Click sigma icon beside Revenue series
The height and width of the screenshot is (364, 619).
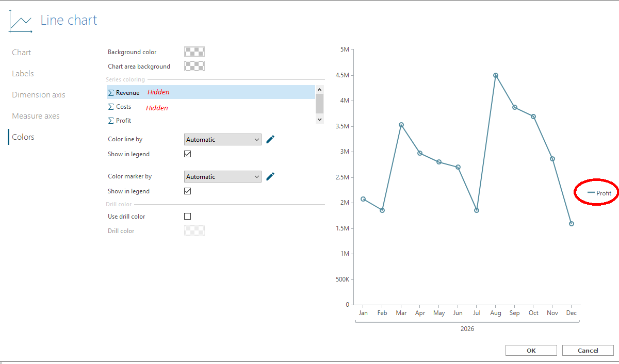click(111, 93)
